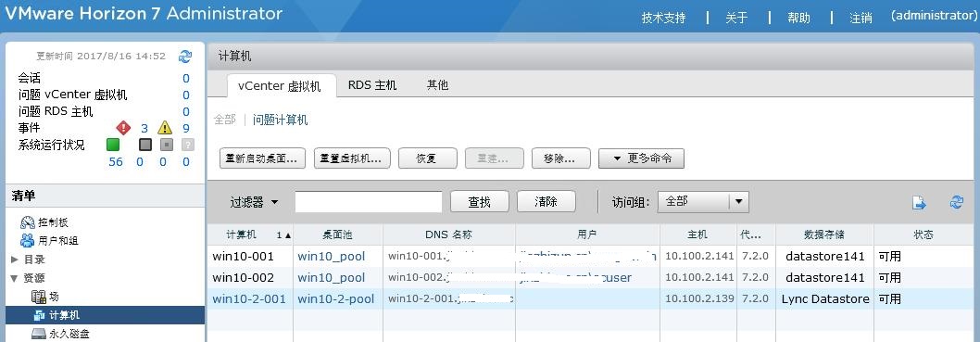Click the 查找 search button
Screen dimensions: 980x342
480,202
